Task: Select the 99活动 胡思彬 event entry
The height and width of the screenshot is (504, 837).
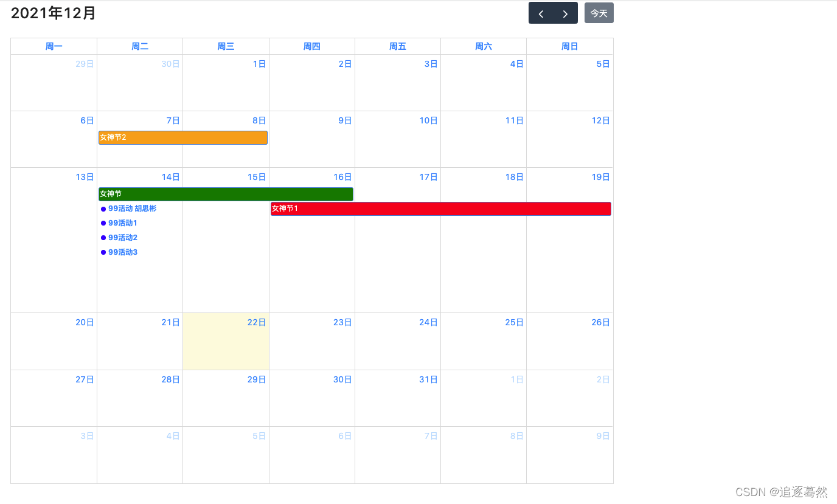Action: coord(131,209)
